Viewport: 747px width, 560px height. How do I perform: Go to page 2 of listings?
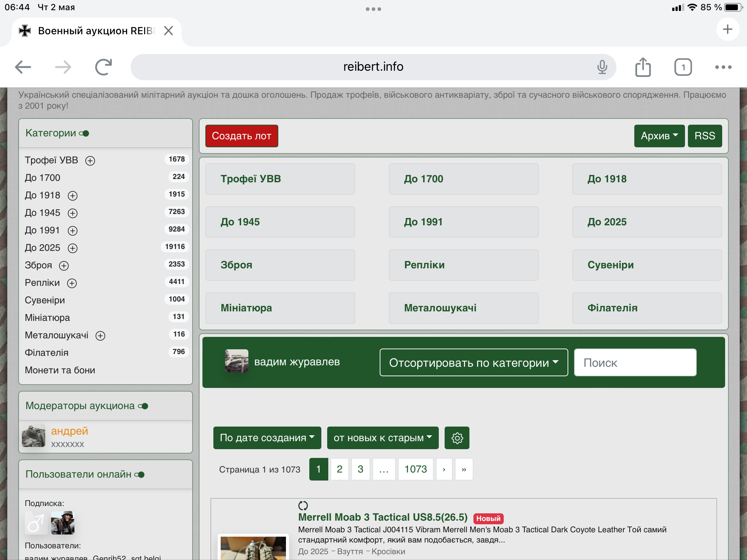pyautogui.click(x=340, y=469)
